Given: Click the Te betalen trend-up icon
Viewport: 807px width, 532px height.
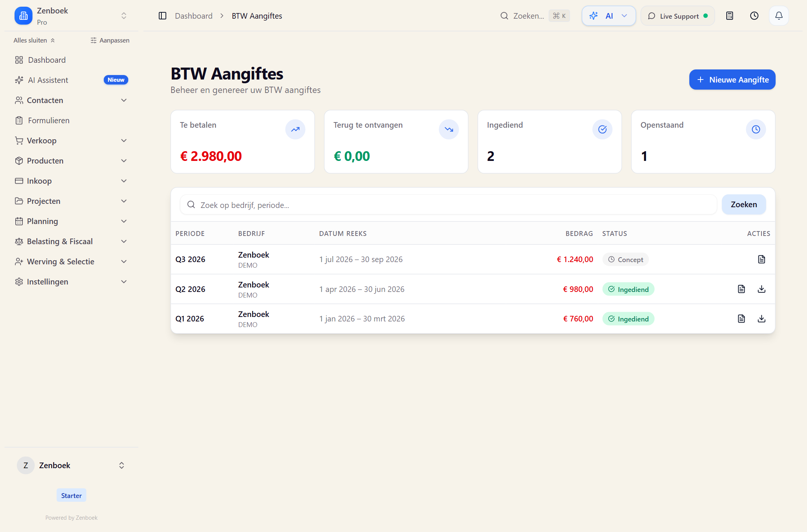Looking at the screenshot, I should tap(295, 129).
